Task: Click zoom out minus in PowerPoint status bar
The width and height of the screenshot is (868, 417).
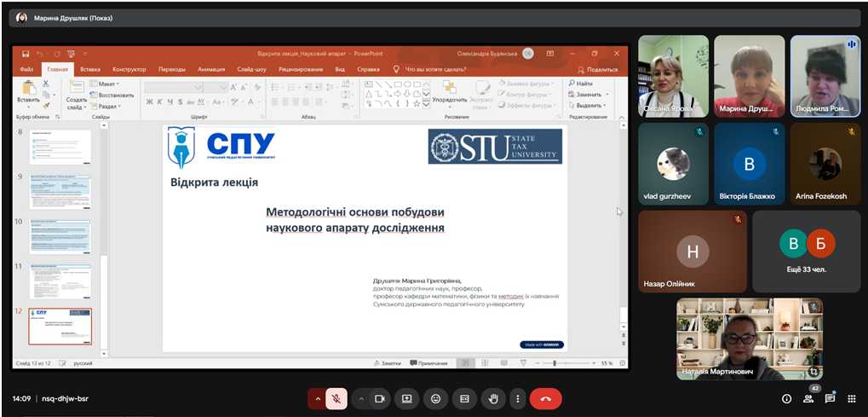Action: 537,363
